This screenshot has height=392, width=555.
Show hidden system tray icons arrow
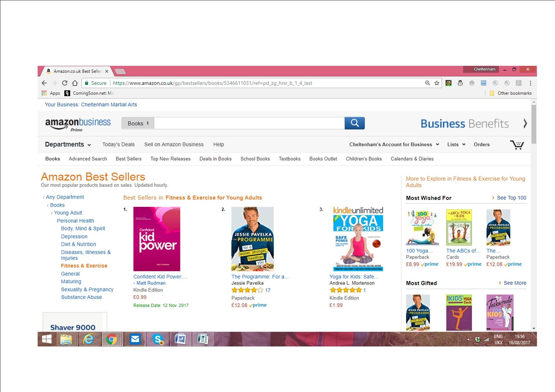tap(468, 339)
